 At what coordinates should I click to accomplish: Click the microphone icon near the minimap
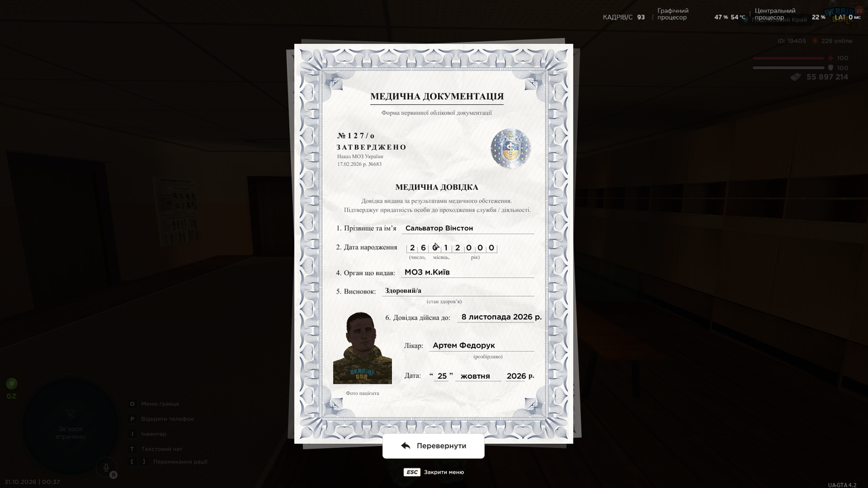click(x=106, y=466)
